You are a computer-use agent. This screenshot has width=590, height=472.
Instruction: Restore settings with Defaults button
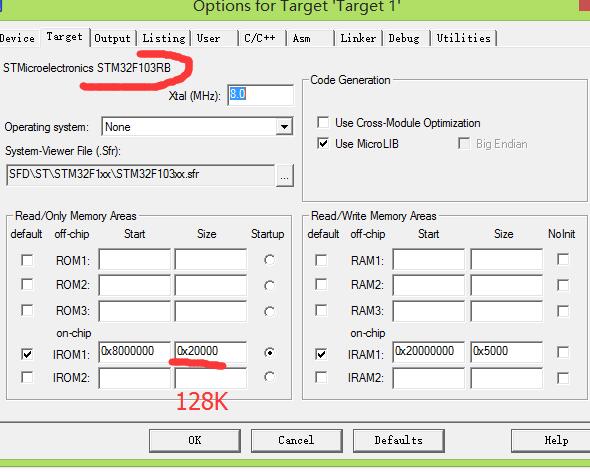[x=399, y=440]
